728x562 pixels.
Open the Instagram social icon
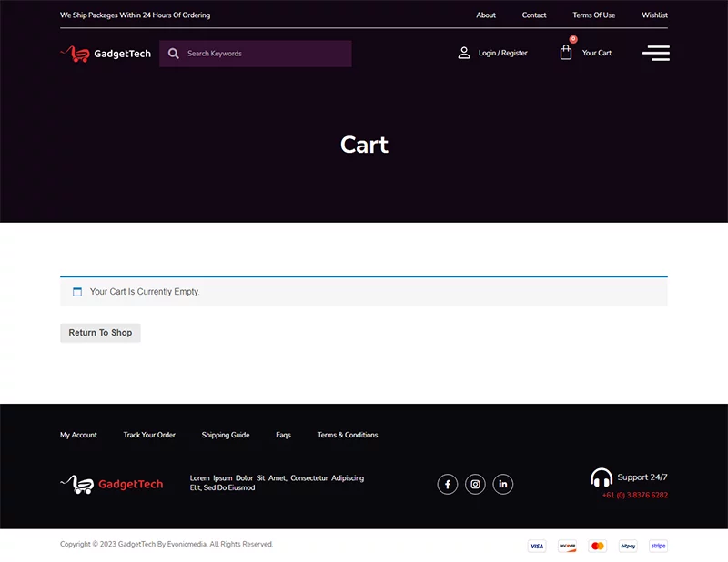475,484
